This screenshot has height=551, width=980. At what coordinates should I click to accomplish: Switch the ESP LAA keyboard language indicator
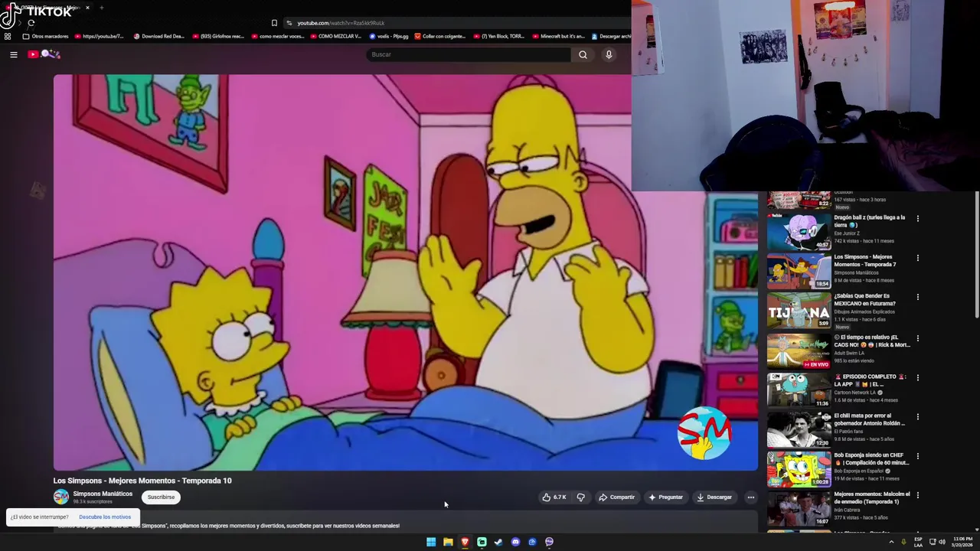coord(918,542)
